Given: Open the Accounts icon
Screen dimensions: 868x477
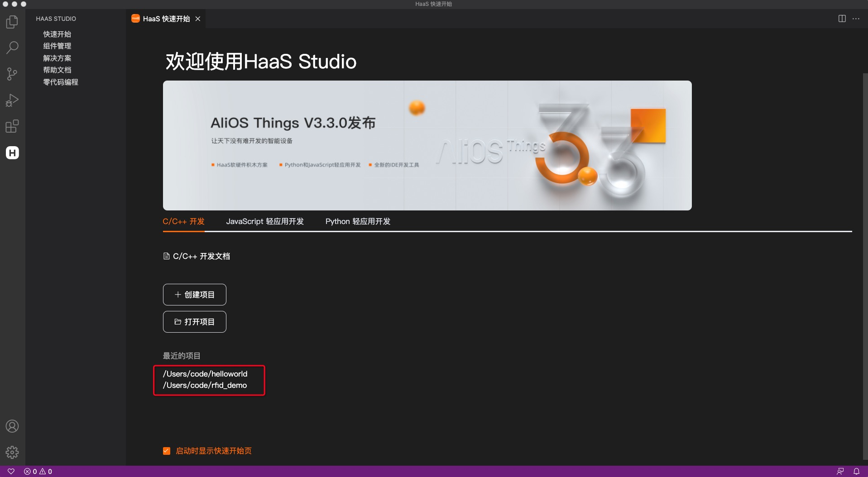Looking at the screenshot, I should point(12,426).
